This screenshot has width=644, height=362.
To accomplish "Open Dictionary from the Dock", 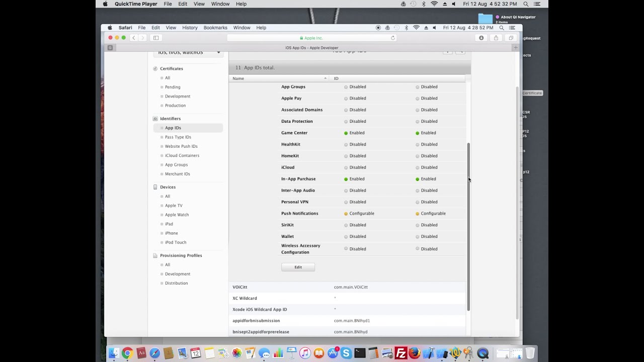I will [141, 353].
